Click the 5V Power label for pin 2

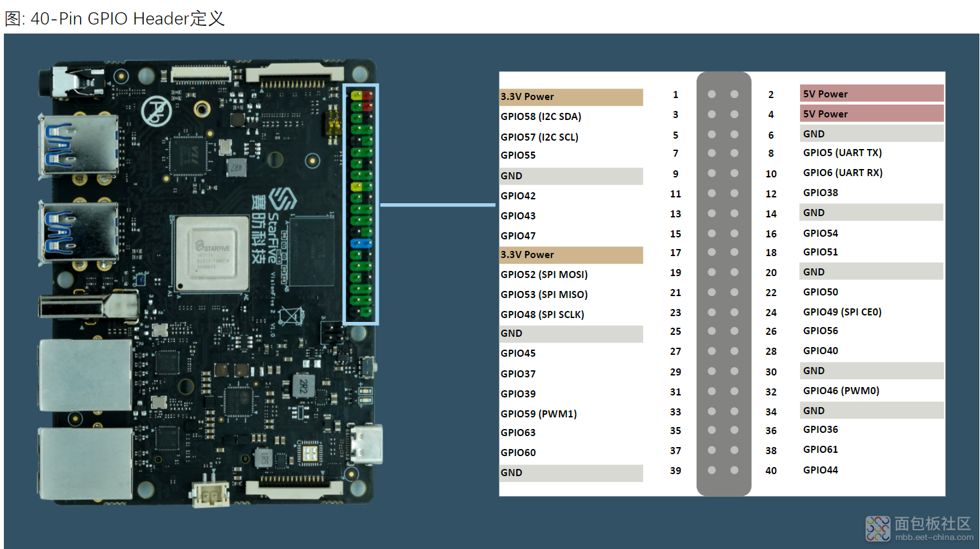tap(872, 94)
